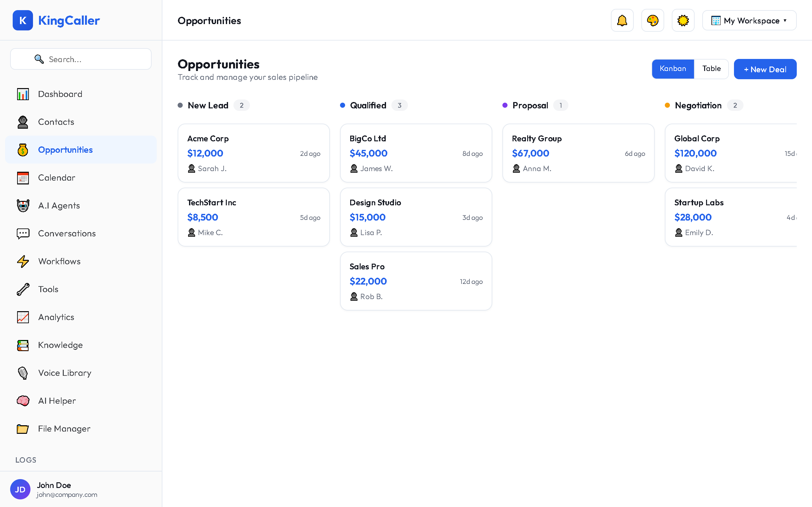812x507 pixels.
Task: Click the + New Deal button
Action: click(x=765, y=69)
